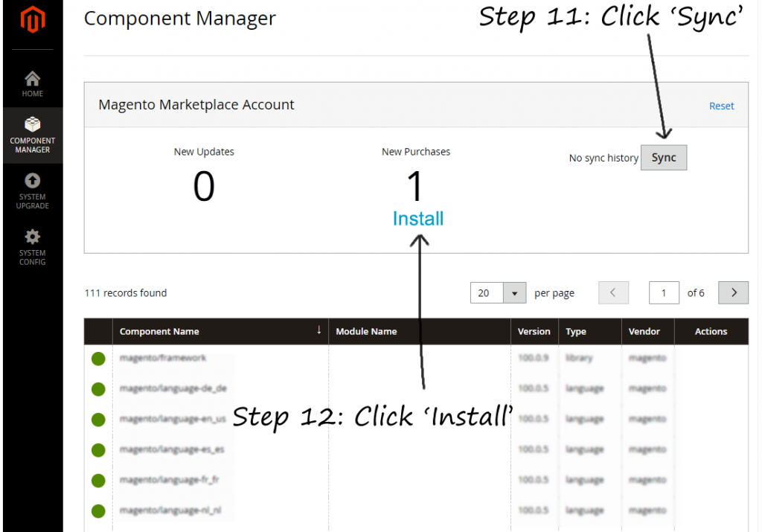
Task: Open System Upgrade from the sidebar
Action: point(32,181)
